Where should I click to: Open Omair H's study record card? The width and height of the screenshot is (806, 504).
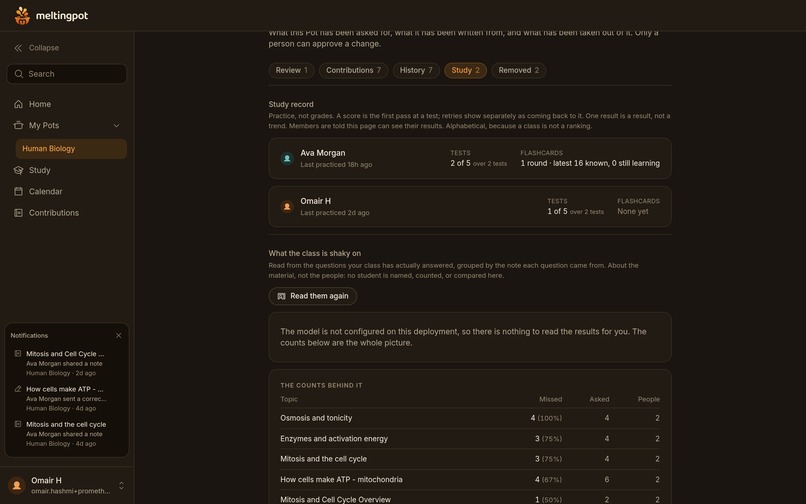click(x=470, y=207)
